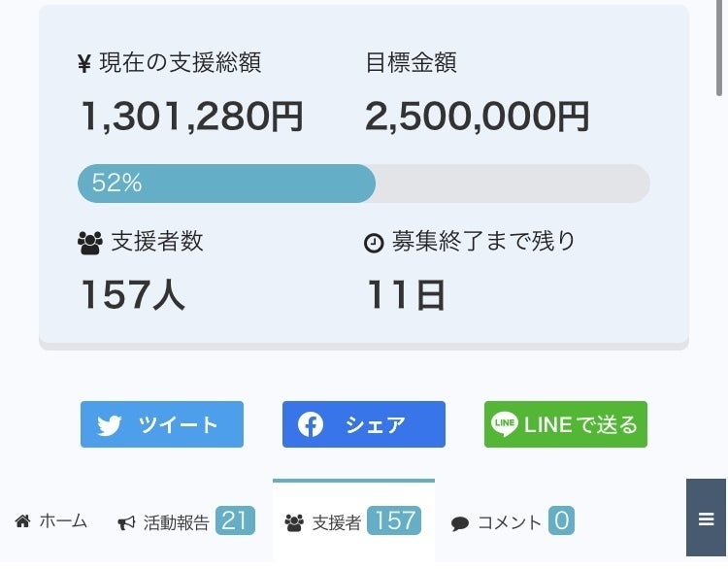Screen dimensions: 728x569
Task: Click the megaphone icon for 活動報告
Action: click(126, 523)
